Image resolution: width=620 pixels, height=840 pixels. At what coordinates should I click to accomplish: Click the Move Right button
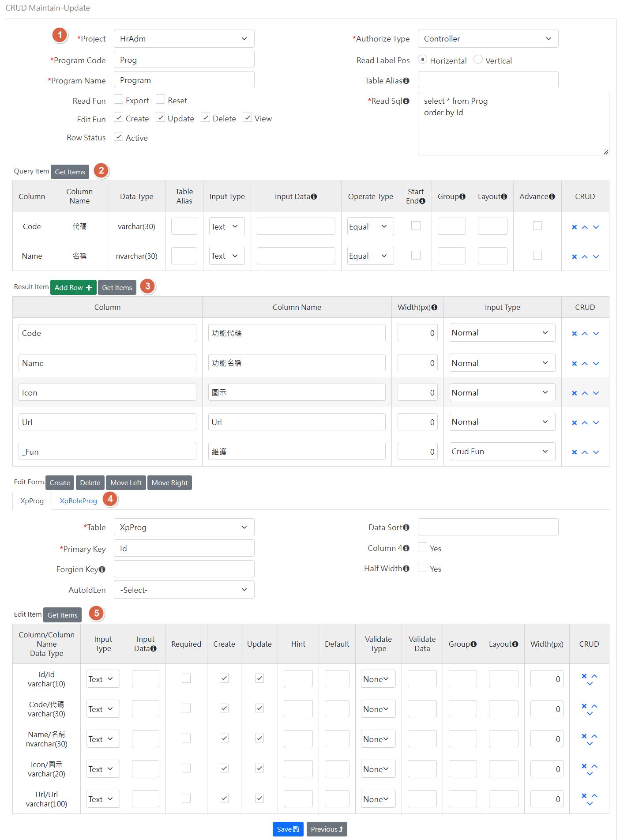[x=169, y=482]
